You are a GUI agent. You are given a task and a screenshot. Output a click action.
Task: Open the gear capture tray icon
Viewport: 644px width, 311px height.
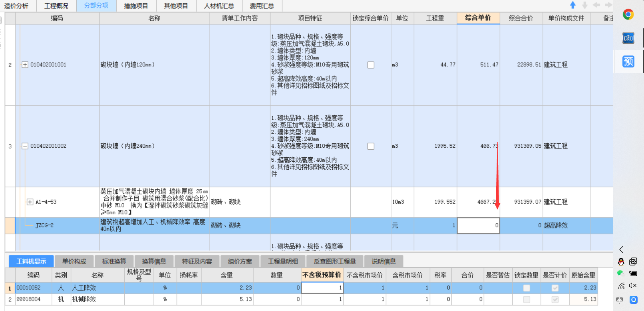(x=633, y=261)
